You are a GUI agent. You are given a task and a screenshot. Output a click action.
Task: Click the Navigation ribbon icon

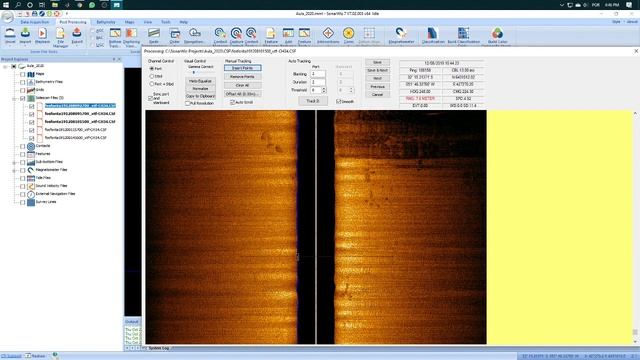pyautogui.click(x=194, y=33)
